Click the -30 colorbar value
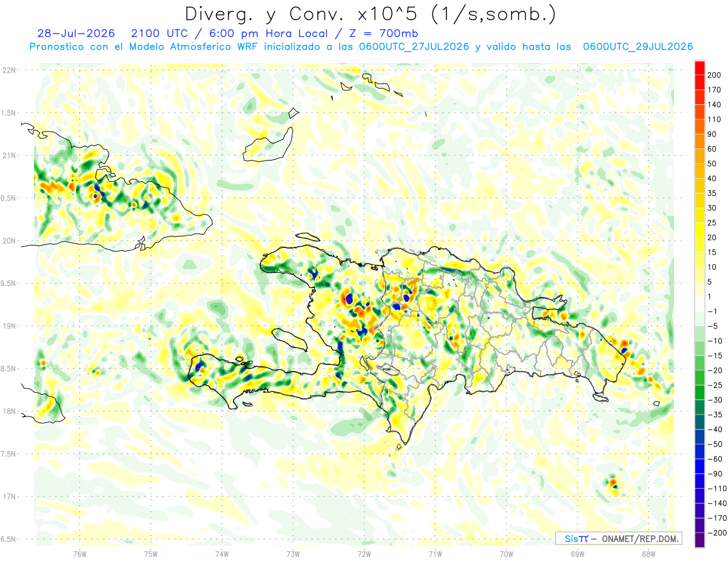The width and height of the screenshot is (728, 562). coord(714,401)
